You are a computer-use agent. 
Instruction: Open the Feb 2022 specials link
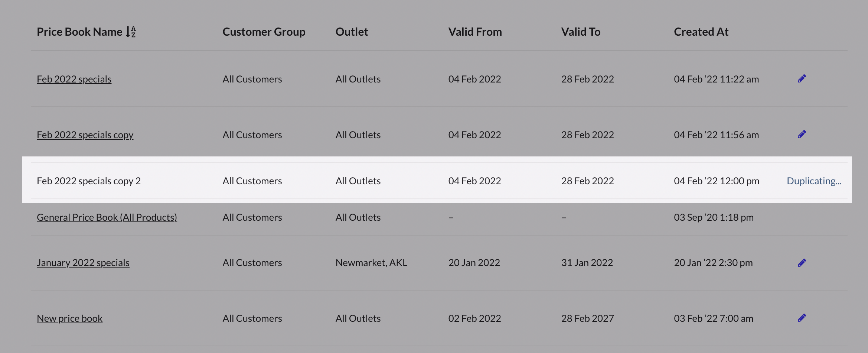tap(74, 79)
